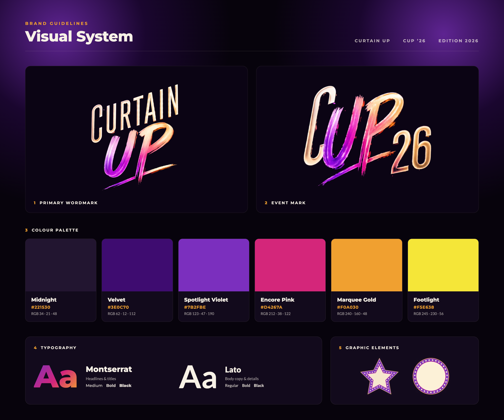504x420 pixels.
Task: Click hex code #D4267A
Action: pyautogui.click(x=271, y=307)
